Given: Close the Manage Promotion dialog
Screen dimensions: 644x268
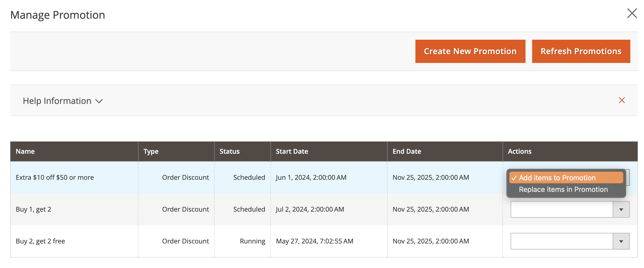Looking at the screenshot, I should point(632,13).
